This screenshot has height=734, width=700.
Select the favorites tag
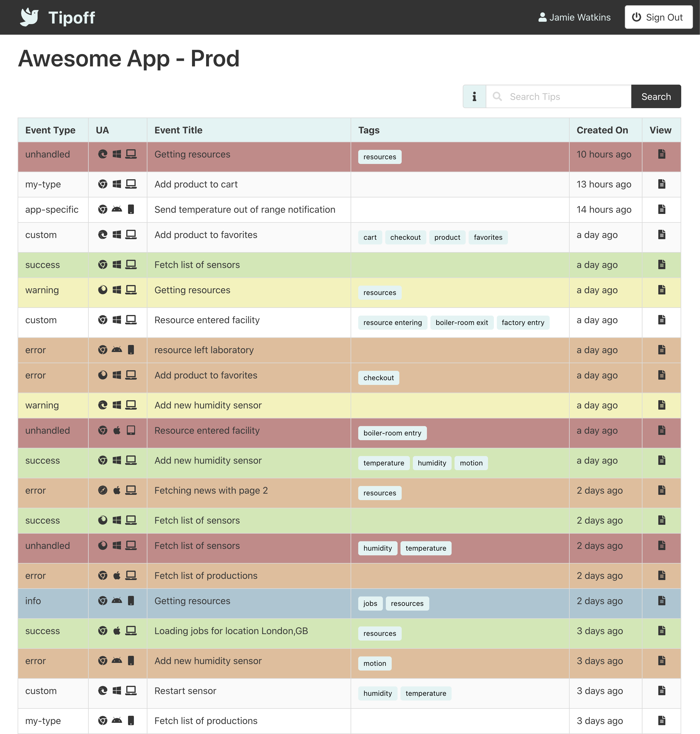[x=488, y=237]
